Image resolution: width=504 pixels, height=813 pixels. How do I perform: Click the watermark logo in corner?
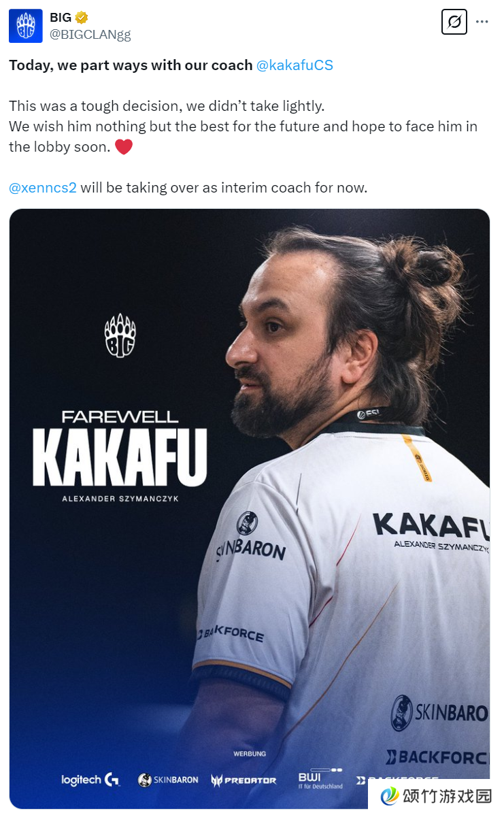[436, 795]
